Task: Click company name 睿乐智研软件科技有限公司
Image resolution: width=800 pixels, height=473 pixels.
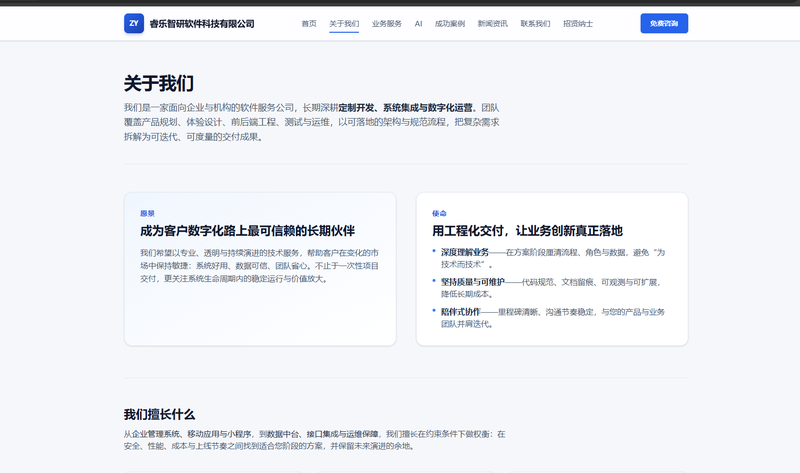Action: point(202,24)
